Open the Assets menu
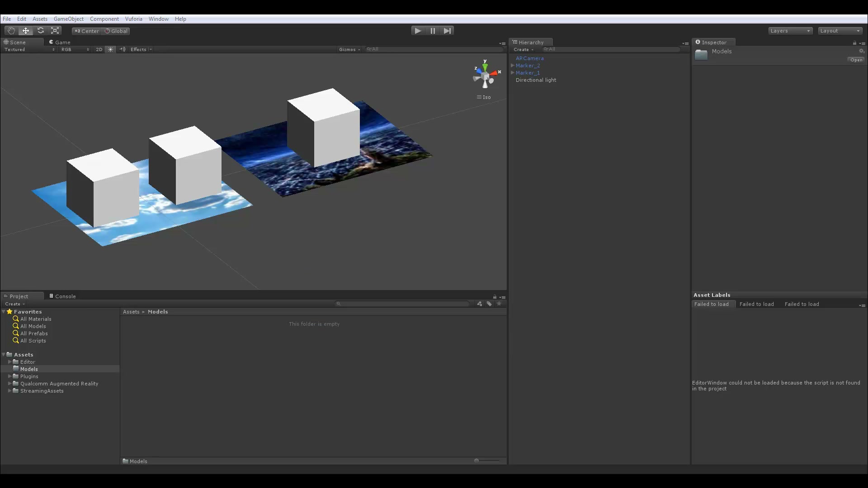868x488 pixels. click(40, 19)
